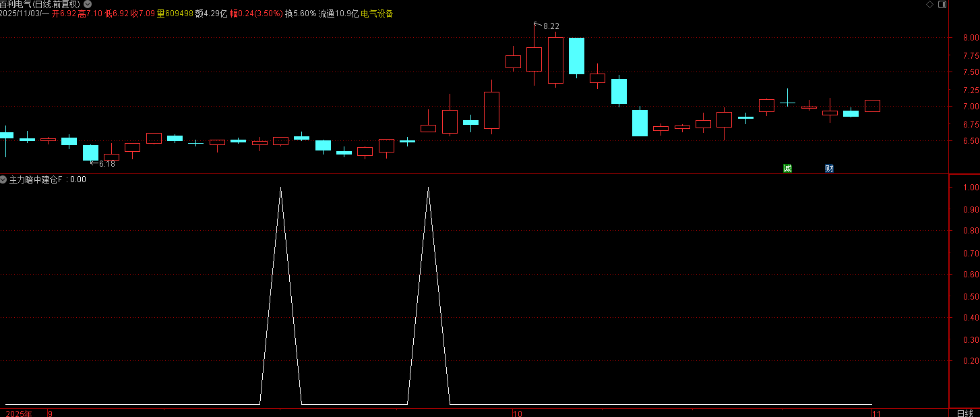The image size is (980, 417).
Task: Click the 0.80 indicator axis label
Action: point(971,231)
